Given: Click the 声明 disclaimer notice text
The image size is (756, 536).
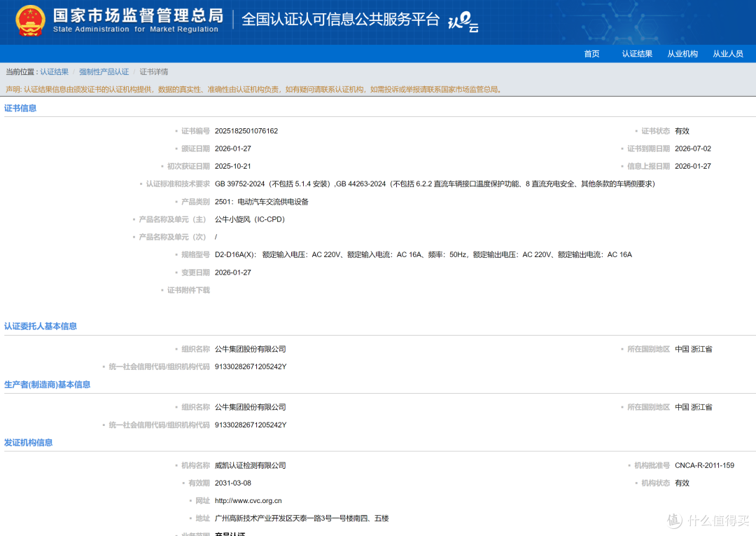Looking at the screenshot, I should [253, 89].
